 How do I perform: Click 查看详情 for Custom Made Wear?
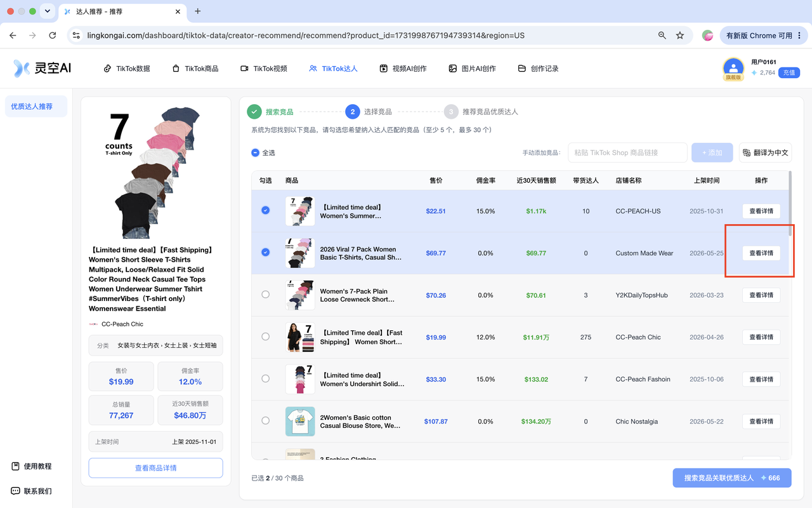coord(761,253)
